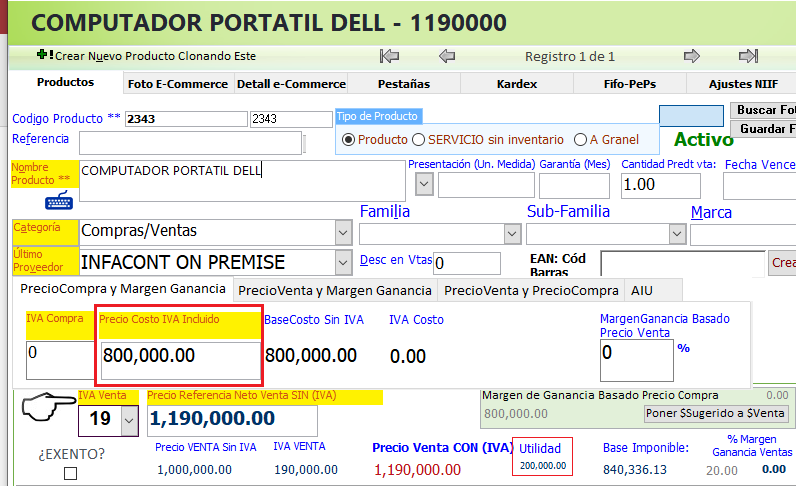This screenshot has height=486, width=796.
Task: Click the EAN Cód Barras field
Action: pos(682,264)
